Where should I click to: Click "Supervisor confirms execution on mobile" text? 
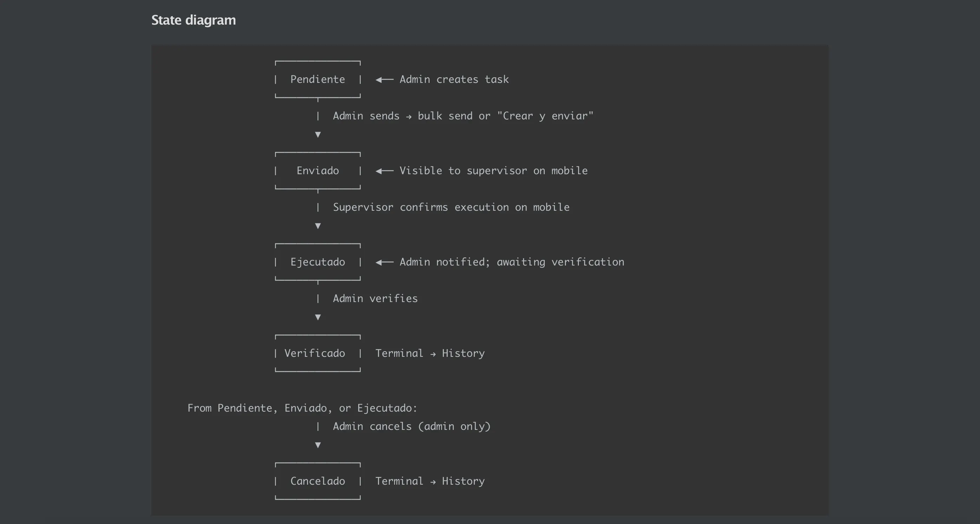point(451,207)
